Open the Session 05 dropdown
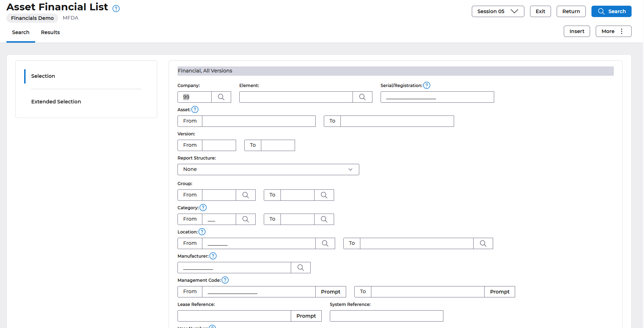The image size is (644, 328). (497, 11)
